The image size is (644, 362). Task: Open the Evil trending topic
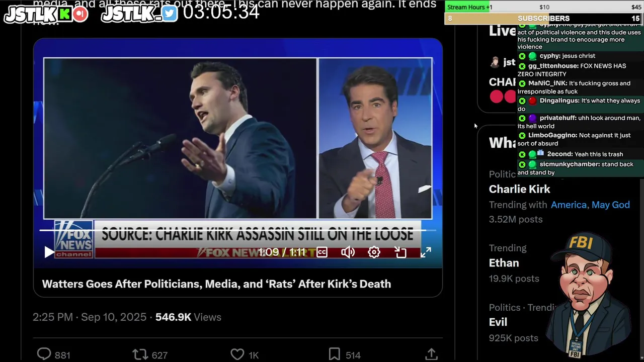(498, 322)
